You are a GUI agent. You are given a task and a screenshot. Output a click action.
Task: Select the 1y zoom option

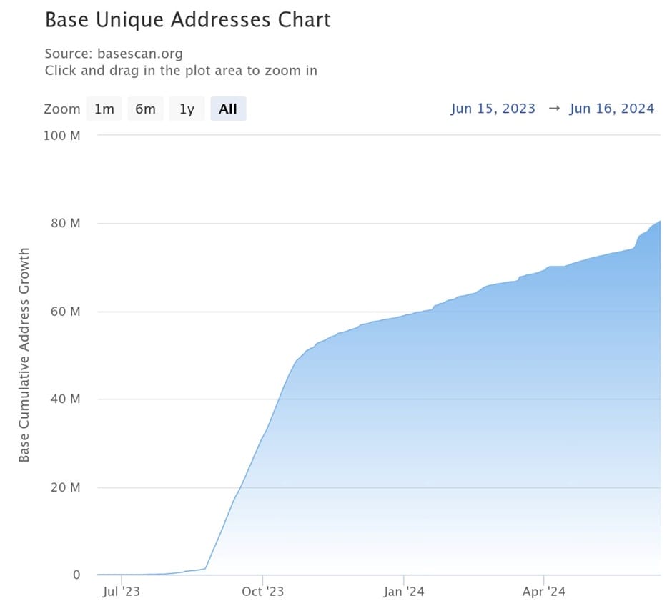[186, 109]
